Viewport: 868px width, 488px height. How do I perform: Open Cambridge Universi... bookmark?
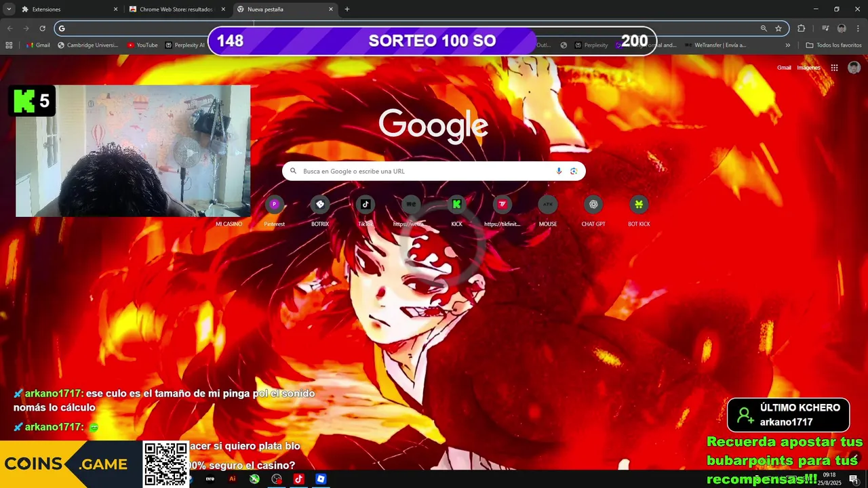(88, 45)
